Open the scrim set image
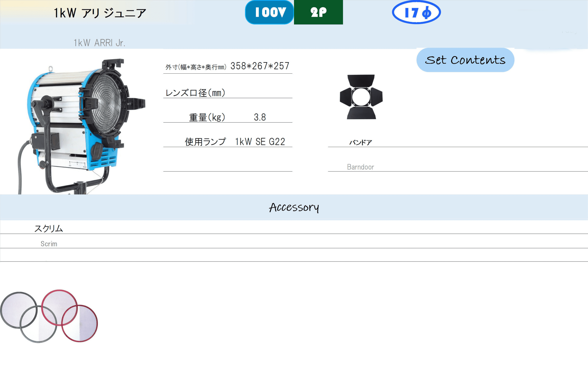Image resolution: width=588 pixels, height=370 pixels. pos(49,316)
